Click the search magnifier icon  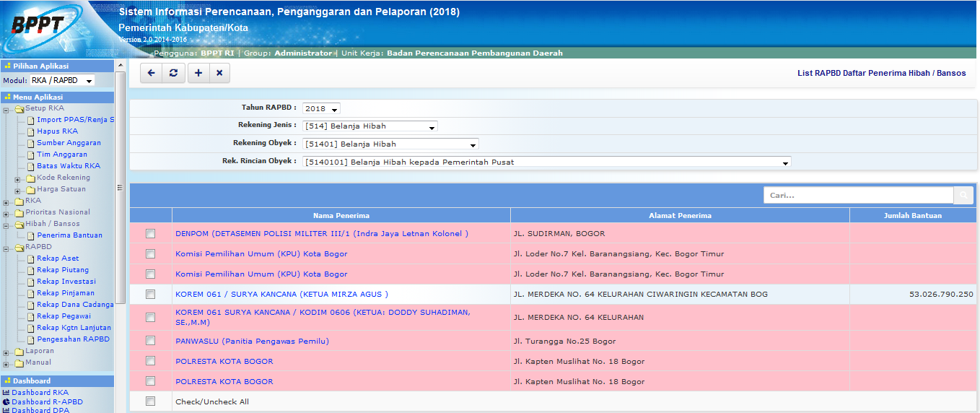point(963,196)
